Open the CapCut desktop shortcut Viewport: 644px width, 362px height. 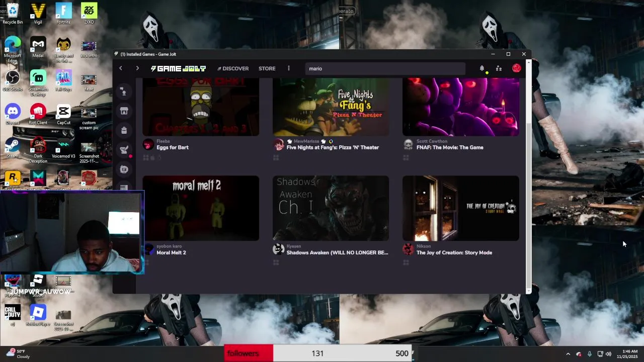point(63,115)
